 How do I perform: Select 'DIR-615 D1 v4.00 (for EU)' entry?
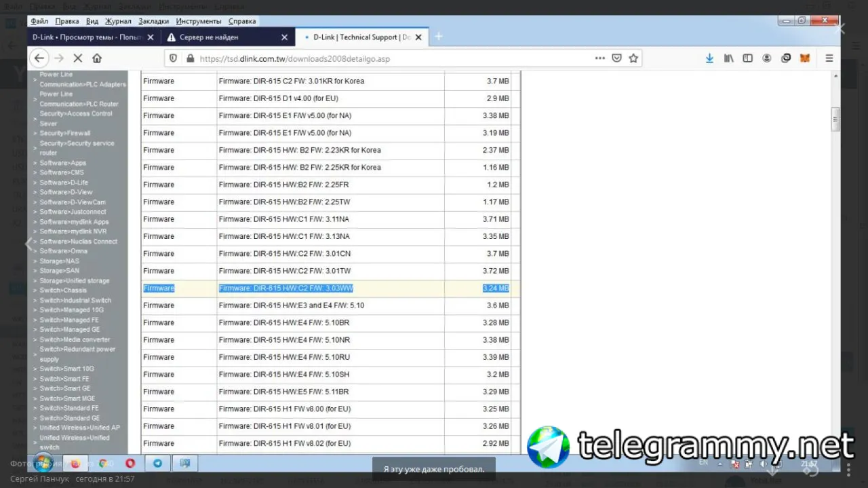278,98
